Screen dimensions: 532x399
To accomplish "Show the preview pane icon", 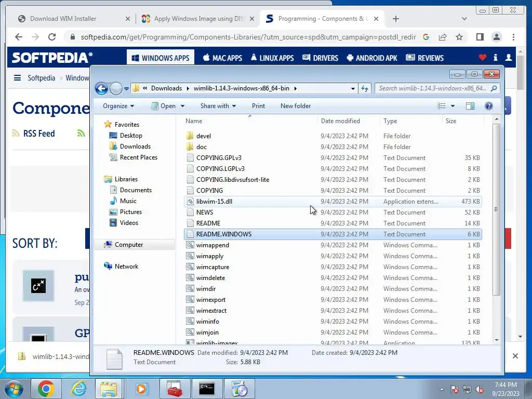I will pyautogui.click(x=470, y=106).
